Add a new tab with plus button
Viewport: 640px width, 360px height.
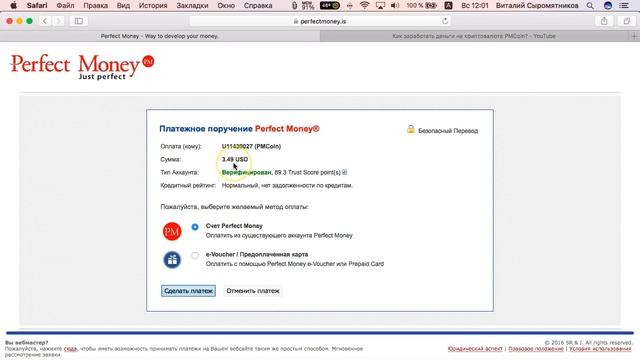tap(634, 36)
